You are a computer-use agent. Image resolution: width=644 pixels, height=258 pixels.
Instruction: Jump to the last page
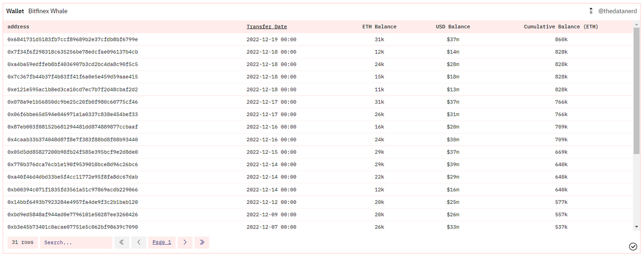click(202, 242)
